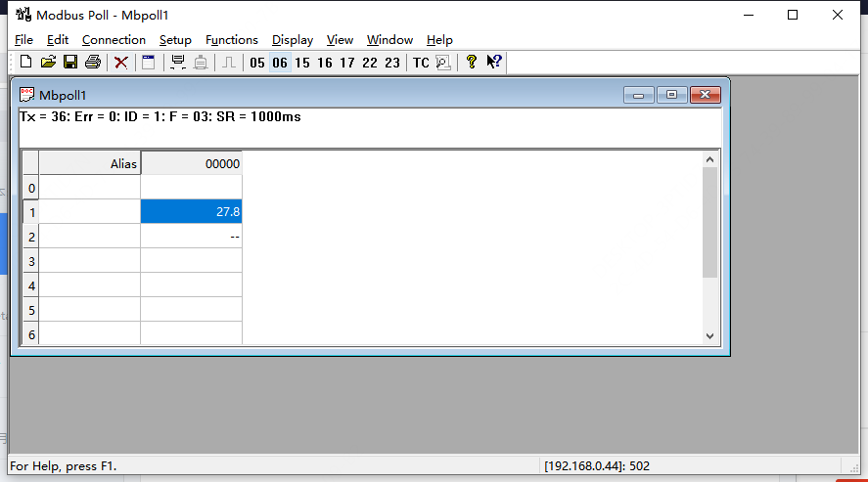Select row header 1
This screenshot has height=482, width=868.
[31, 212]
